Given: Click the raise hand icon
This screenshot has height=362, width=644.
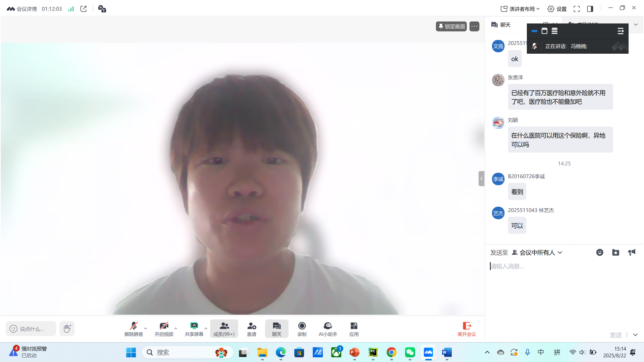Looking at the screenshot, I should (67, 328).
